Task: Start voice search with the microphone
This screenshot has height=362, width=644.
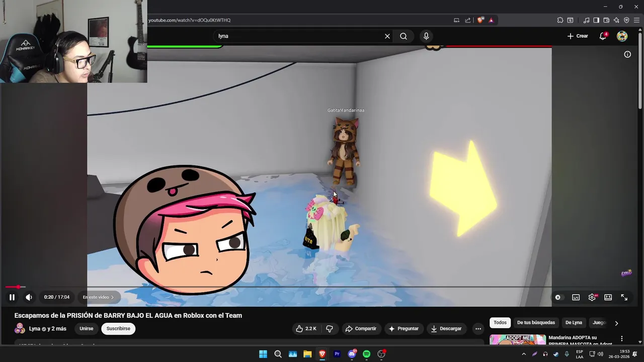Action: (426, 36)
